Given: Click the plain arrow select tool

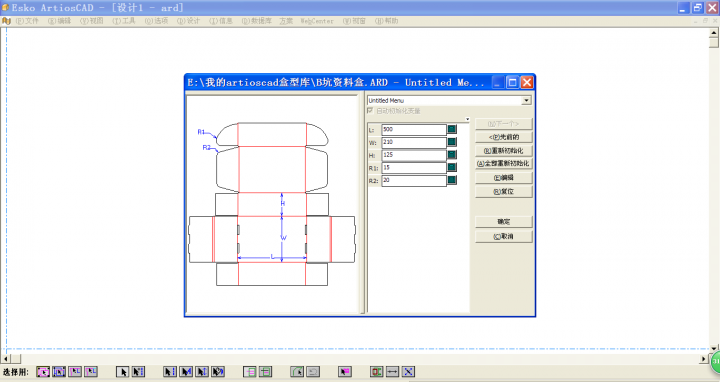Looking at the screenshot, I should [x=122, y=371].
